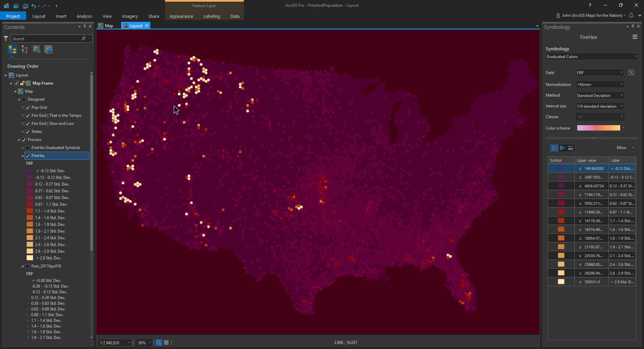Toggle Fire Grid | Slow and Low layer
The height and width of the screenshot is (349, 644).
pos(28,123)
